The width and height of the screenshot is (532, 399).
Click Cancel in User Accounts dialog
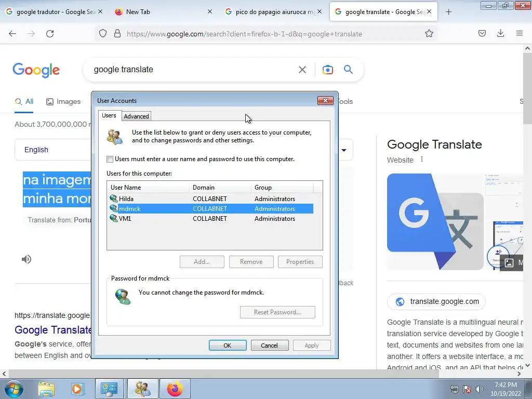click(270, 345)
